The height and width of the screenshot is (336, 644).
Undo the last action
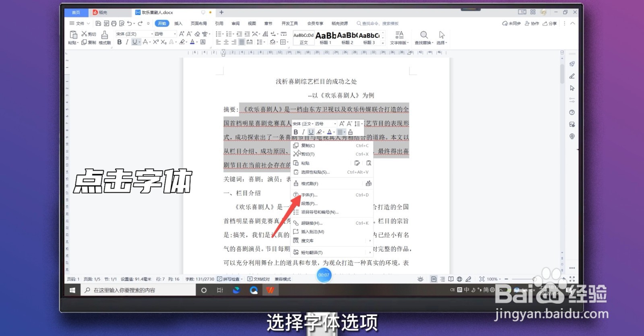coord(129,23)
